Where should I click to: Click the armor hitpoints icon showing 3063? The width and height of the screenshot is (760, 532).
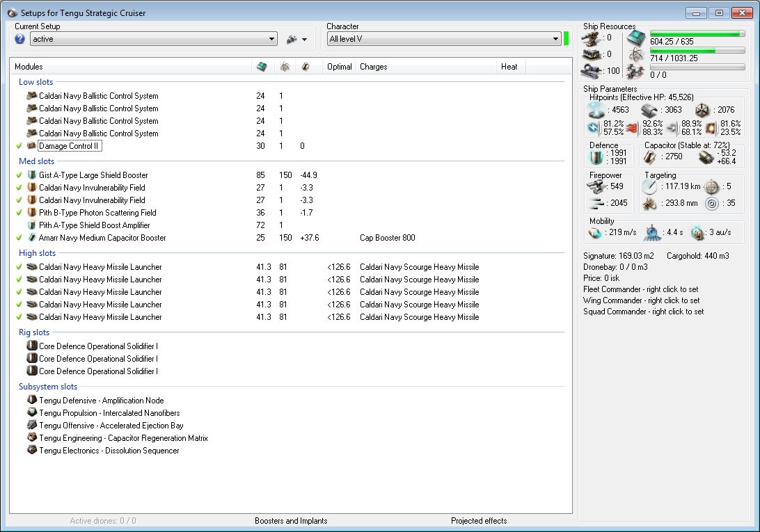pos(649,111)
